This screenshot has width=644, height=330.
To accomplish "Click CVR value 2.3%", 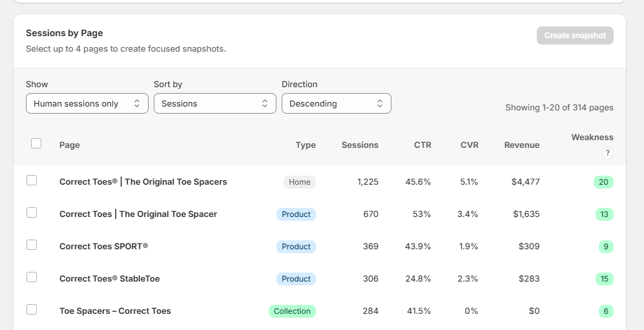I will [468, 279].
